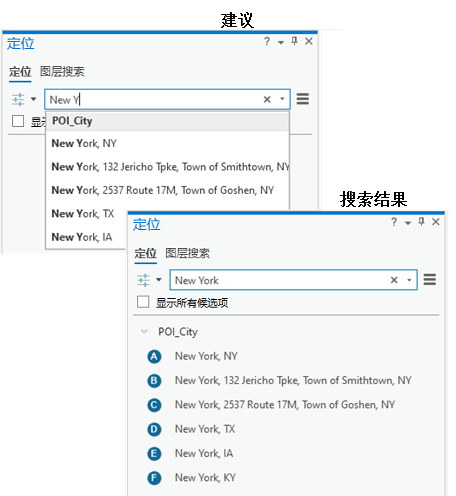The width and height of the screenshot is (456, 496).
Task: Expand search history dropdown beside 'New York'
Action: pos(409,280)
